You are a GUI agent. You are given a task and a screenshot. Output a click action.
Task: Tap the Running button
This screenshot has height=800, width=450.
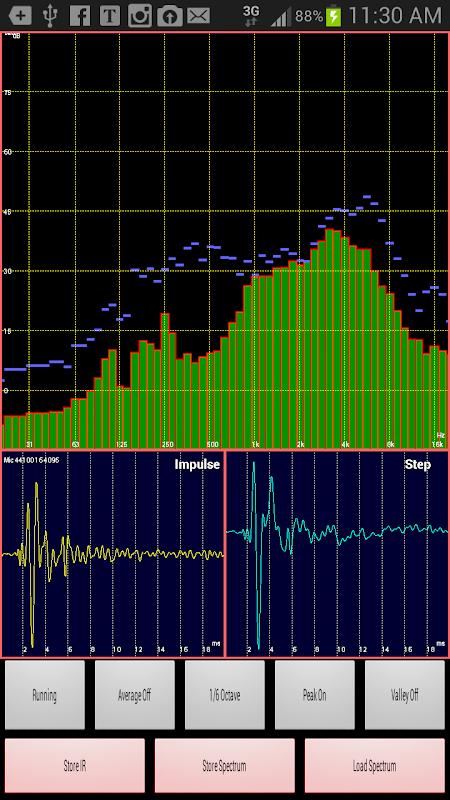45,695
